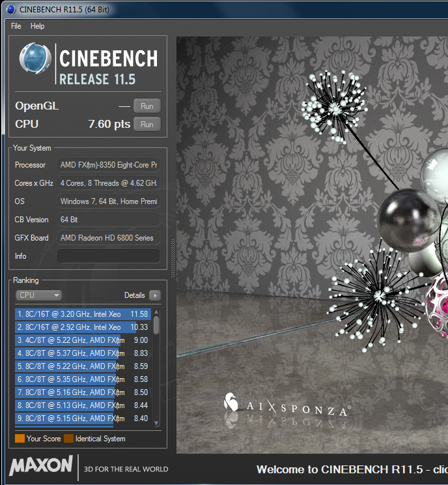
Task: Click the Details label in Ranking
Action: [134, 295]
